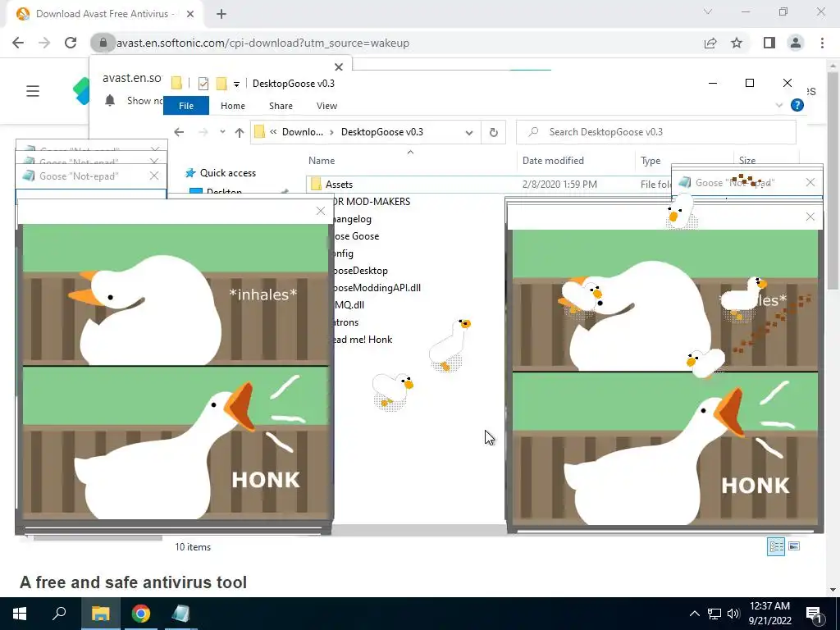The width and height of the screenshot is (840, 630).
Task: Share this page from the address bar
Action: pos(710,43)
